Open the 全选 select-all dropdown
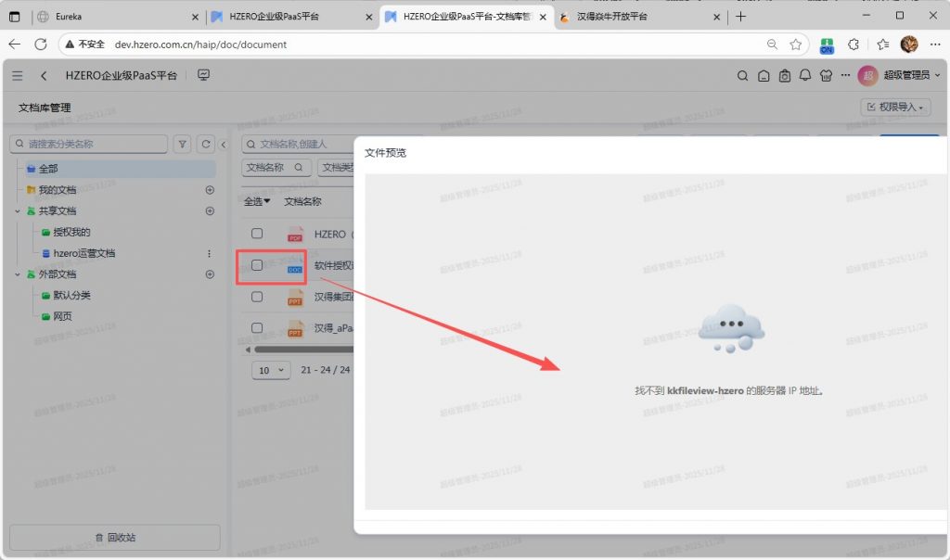The image size is (950, 560). coord(257,201)
